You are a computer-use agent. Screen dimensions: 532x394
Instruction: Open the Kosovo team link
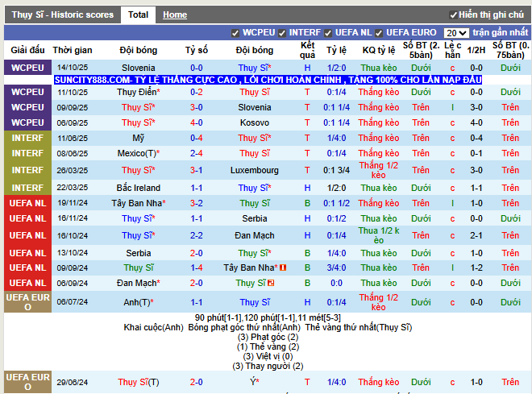point(255,122)
